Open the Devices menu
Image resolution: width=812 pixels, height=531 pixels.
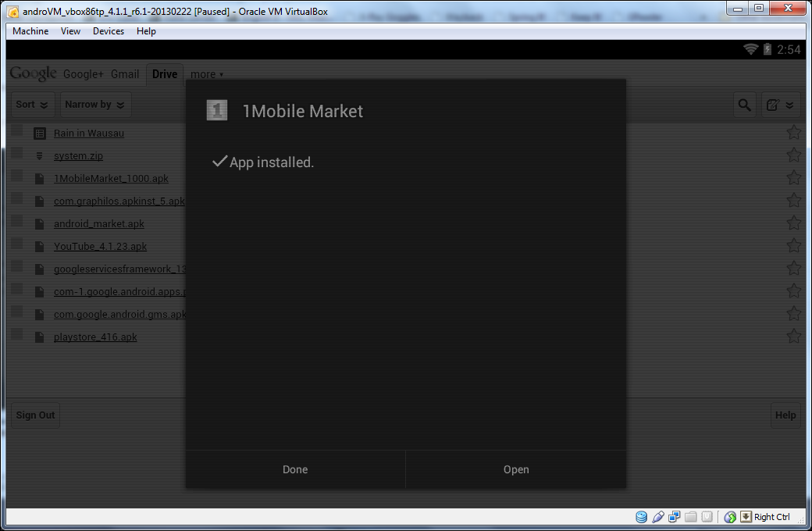pyautogui.click(x=109, y=31)
